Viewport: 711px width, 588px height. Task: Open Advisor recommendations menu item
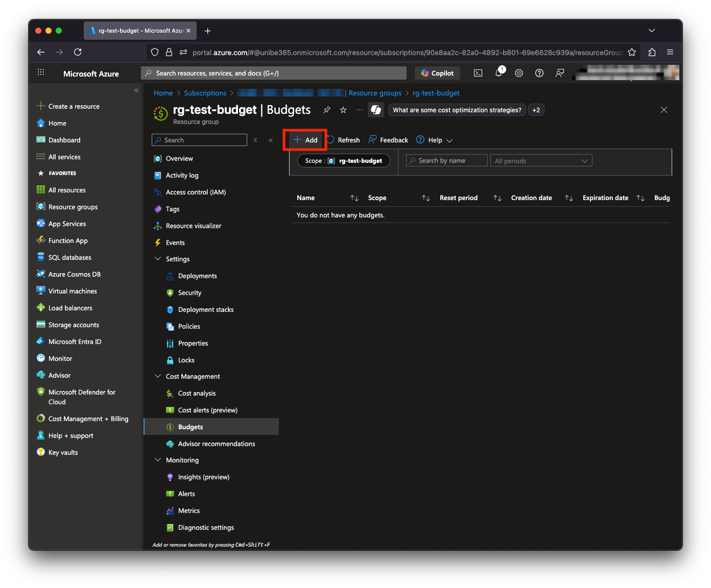217,444
